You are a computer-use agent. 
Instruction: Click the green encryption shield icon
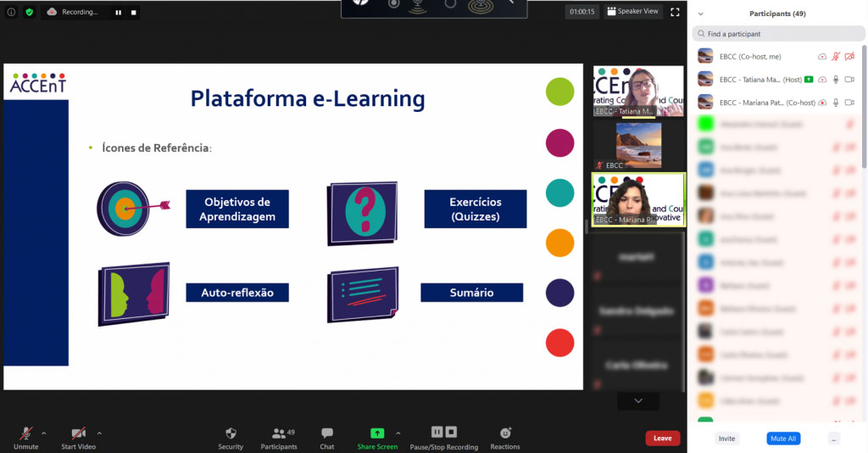click(30, 12)
